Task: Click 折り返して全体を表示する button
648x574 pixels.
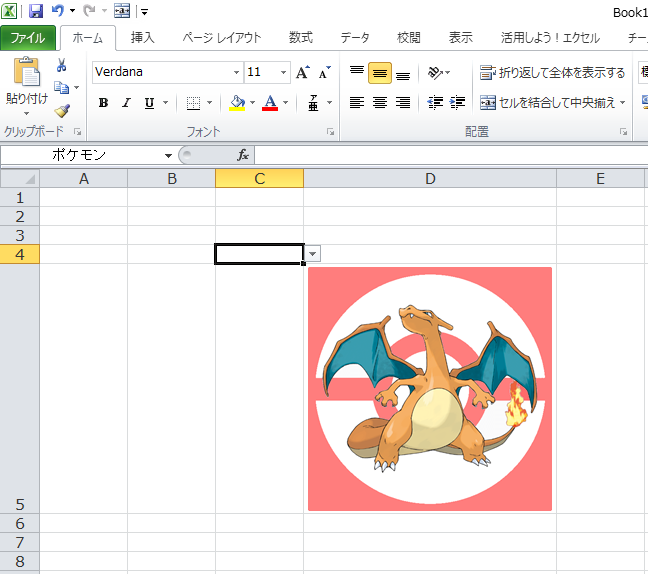Action: 553,73
